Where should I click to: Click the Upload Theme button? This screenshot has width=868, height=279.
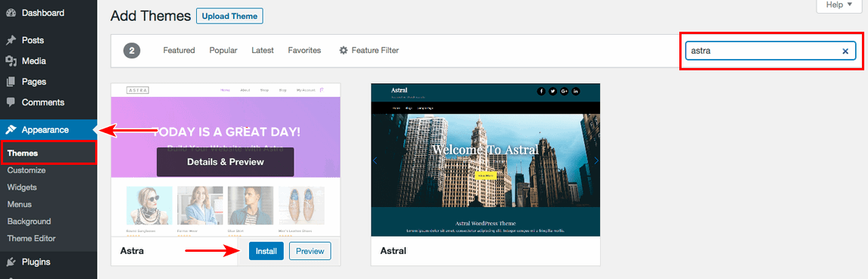229,16
